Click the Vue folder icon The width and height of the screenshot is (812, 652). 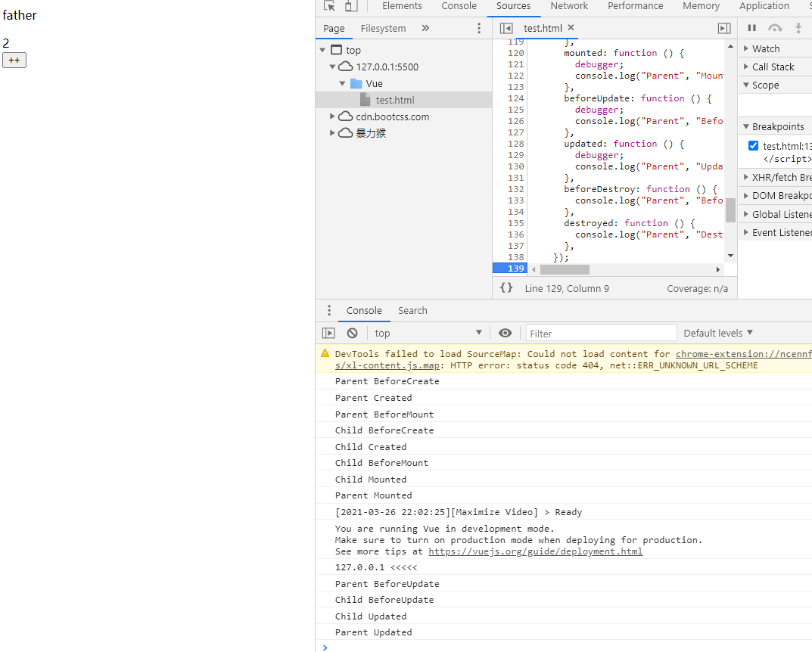pos(356,83)
